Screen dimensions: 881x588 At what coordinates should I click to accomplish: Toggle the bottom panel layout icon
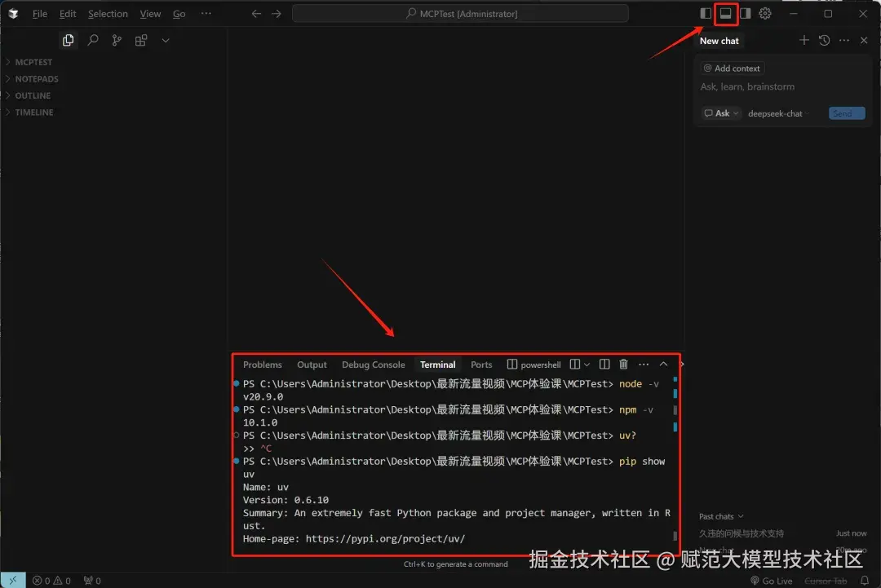pyautogui.click(x=725, y=14)
